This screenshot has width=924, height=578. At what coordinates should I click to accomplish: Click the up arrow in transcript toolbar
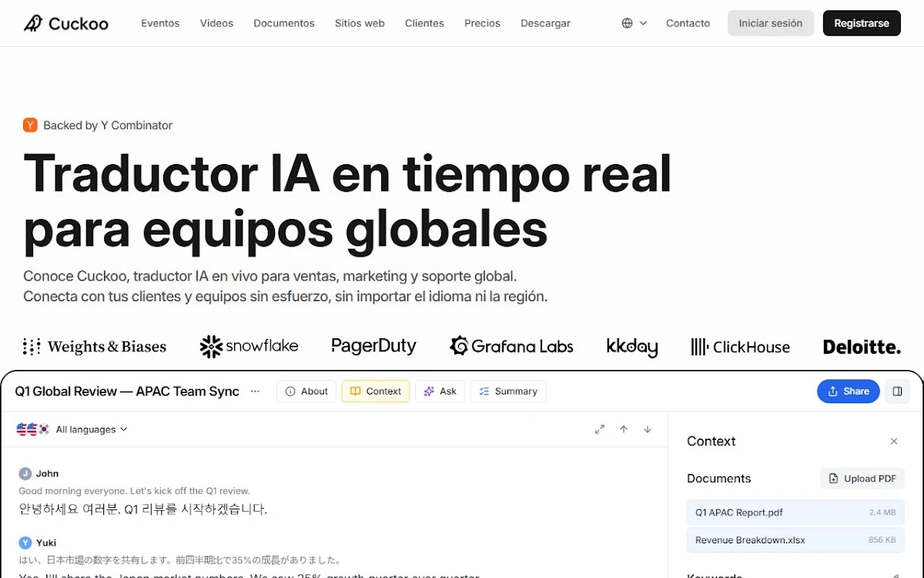pyautogui.click(x=624, y=429)
